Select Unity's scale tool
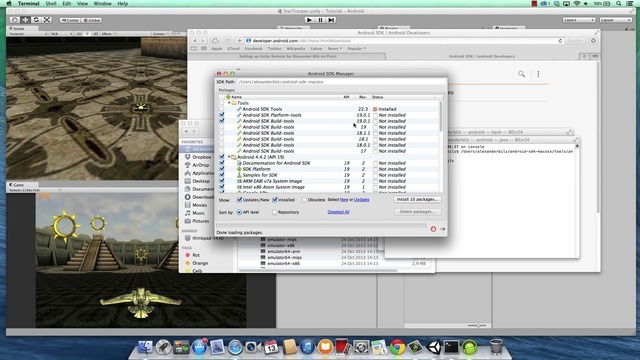The height and width of the screenshot is (360, 640). point(47,20)
